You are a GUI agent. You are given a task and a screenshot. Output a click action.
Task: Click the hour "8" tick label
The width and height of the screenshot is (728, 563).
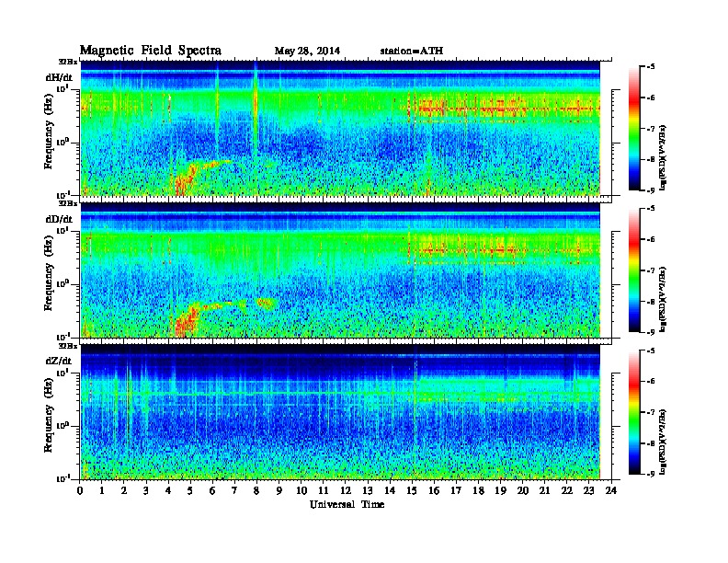click(x=256, y=491)
